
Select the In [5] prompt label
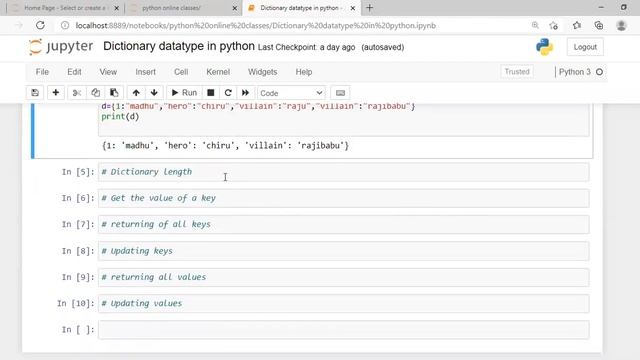[78, 172]
